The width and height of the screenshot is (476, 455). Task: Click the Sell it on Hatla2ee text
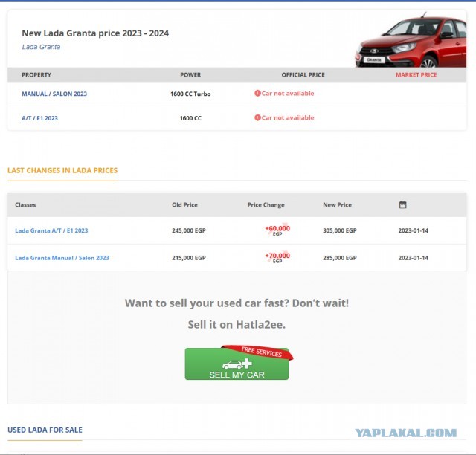pos(237,324)
